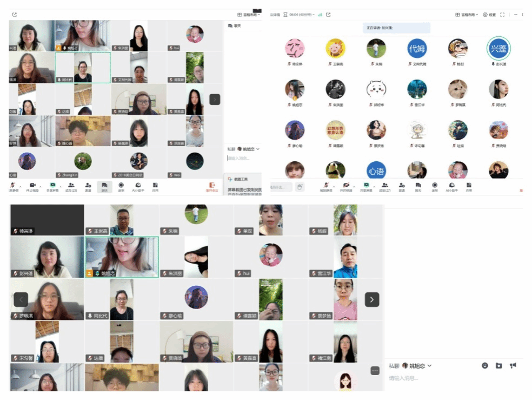This screenshot has height=400, width=532.
Task: Click the red 离开会议 leave meeting icon
Action: (x=212, y=186)
